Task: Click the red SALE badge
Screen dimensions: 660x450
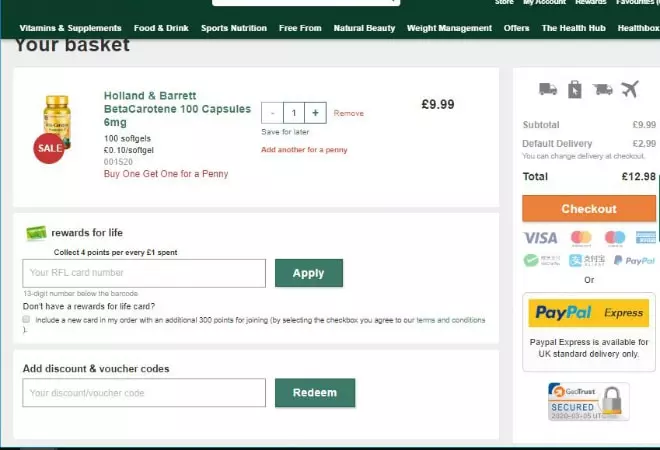Action: point(49,148)
